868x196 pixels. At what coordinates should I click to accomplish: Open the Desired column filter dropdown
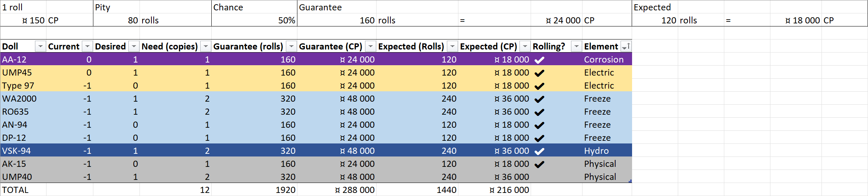(134, 46)
